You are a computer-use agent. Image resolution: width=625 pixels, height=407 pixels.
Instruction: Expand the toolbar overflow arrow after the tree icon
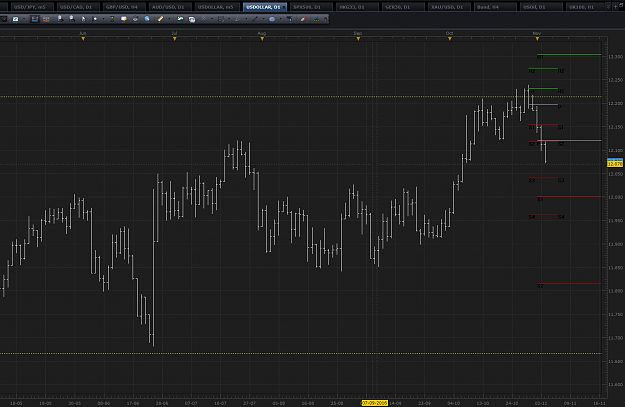coord(325,19)
